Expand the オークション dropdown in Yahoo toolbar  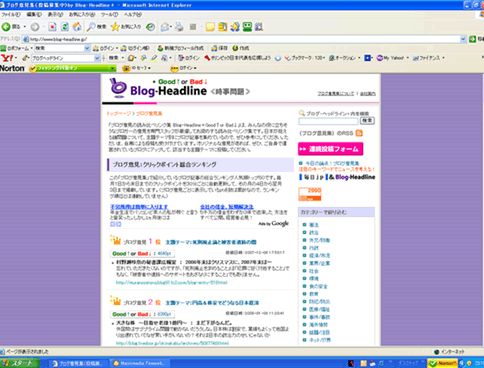[359, 58]
